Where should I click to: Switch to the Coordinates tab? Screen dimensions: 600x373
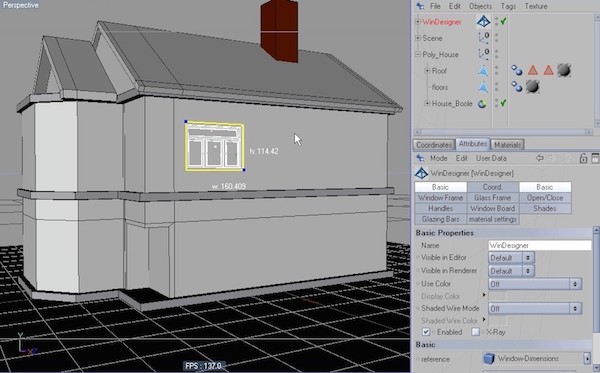pyautogui.click(x=434, y=145)
